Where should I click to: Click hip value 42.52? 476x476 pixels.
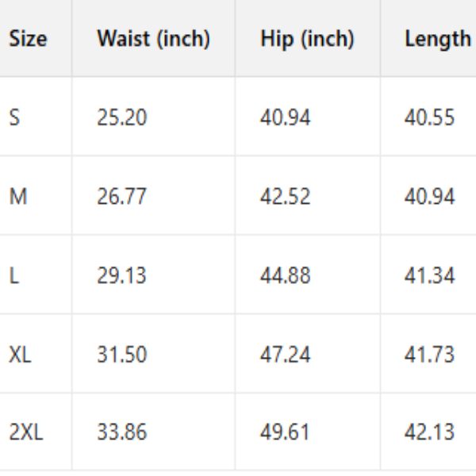coord(285,197)
